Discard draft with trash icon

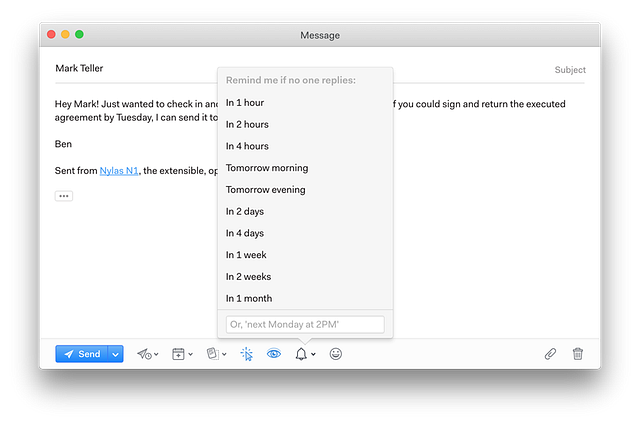coord(578,354)
